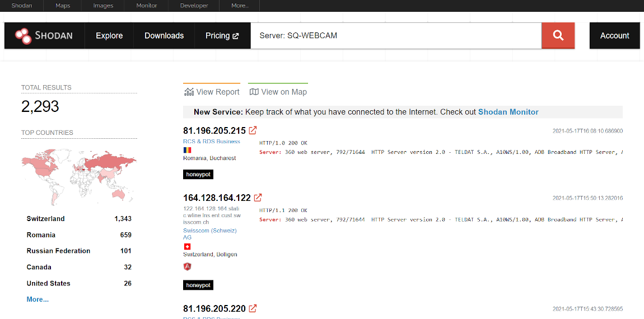Open the Monitor tab in top bar
This screenshot has height=319, width=644.
147,6
